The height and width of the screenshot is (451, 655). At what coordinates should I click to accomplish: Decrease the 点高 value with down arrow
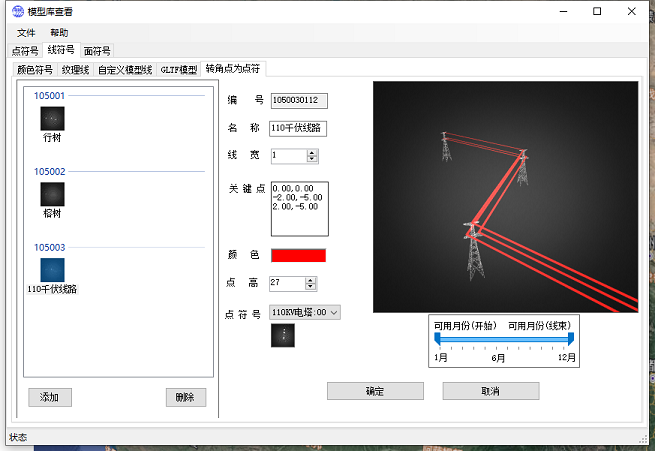point(312,287)
